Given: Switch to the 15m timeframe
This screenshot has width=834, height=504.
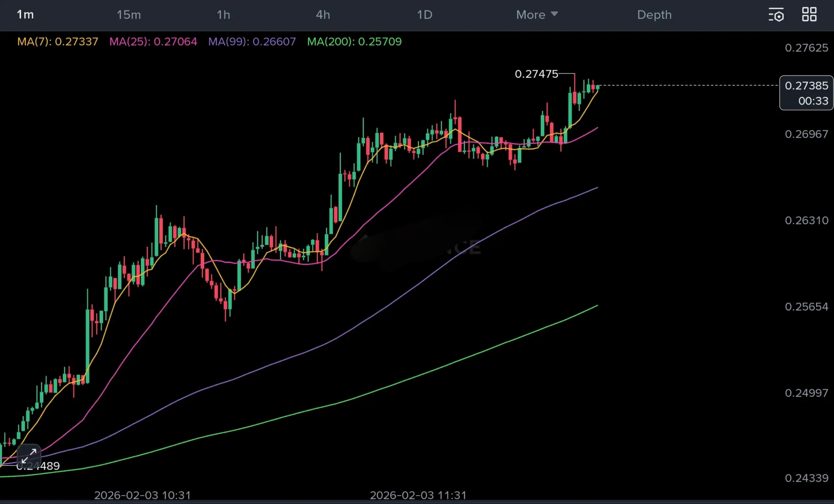Looking at the screenshot, I should click(129, 15).
